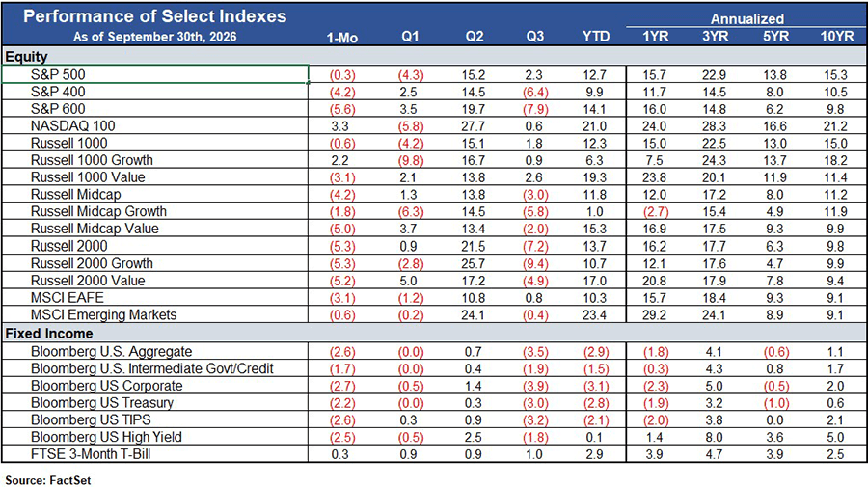This screenshot has width=868, height=487.
Task: Click the NASDAQ 100 index name
Action: coord(73,126)
